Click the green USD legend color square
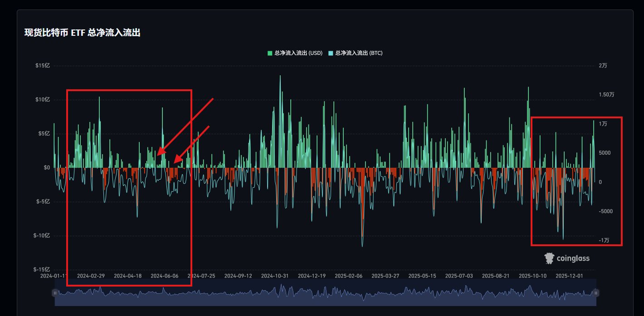 [270, 53]
